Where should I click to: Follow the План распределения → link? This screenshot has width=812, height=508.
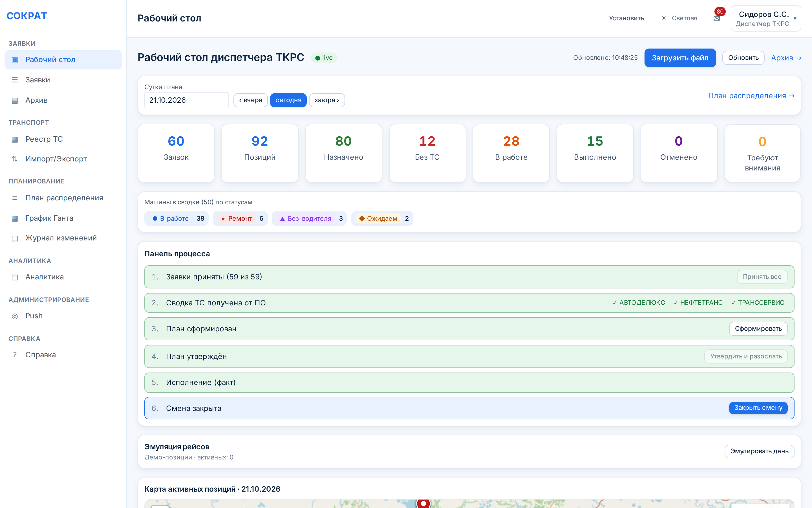[751, 96]
